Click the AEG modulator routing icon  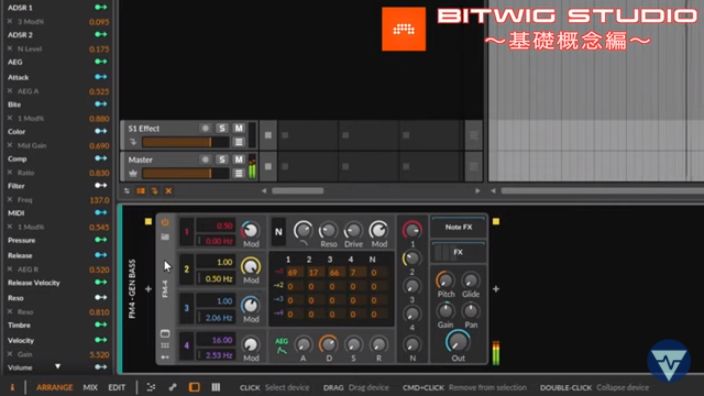101,62
